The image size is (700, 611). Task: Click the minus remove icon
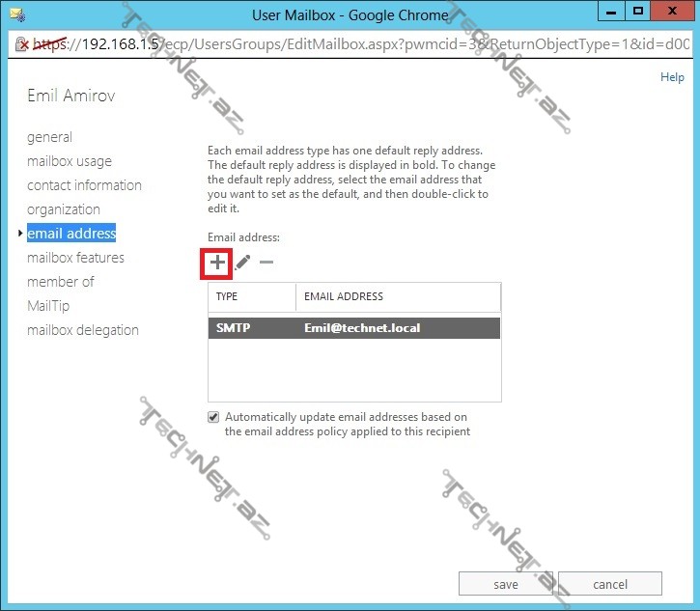[266, 263]
